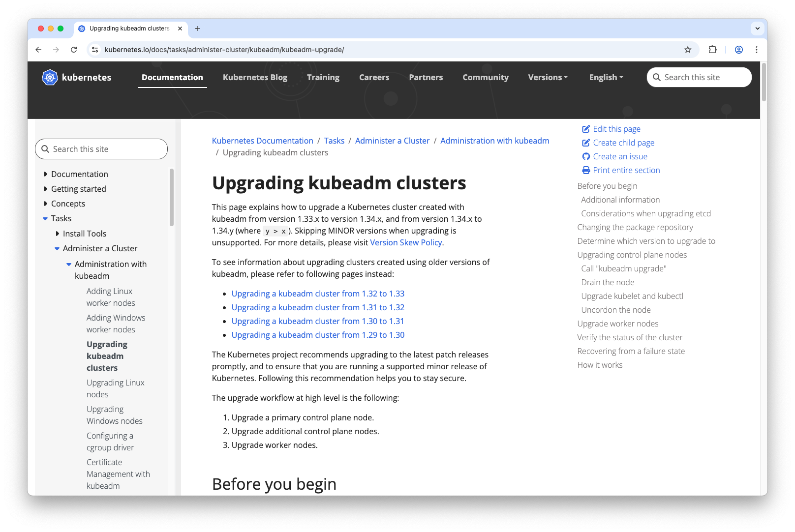Open the Versions dropdown menu

click(548, 77)
